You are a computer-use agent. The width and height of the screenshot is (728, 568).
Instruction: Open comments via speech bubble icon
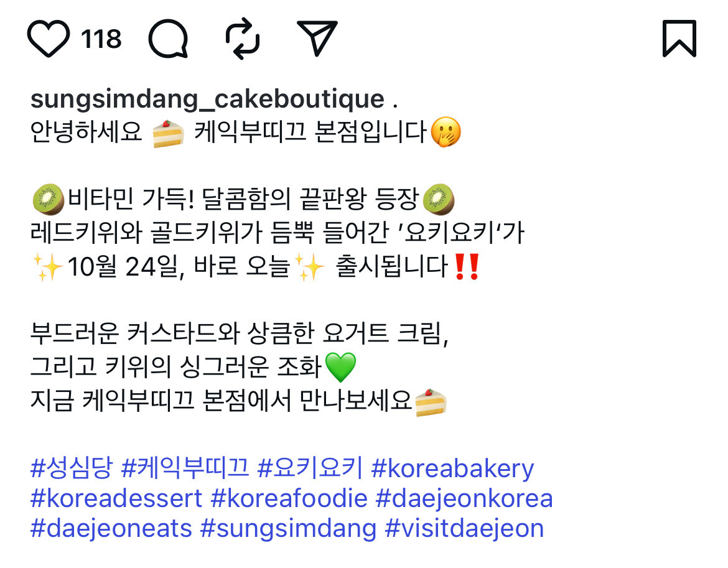[x=169, y=39]
